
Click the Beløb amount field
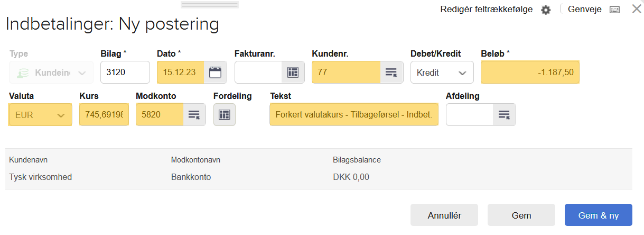click(530, 73)
